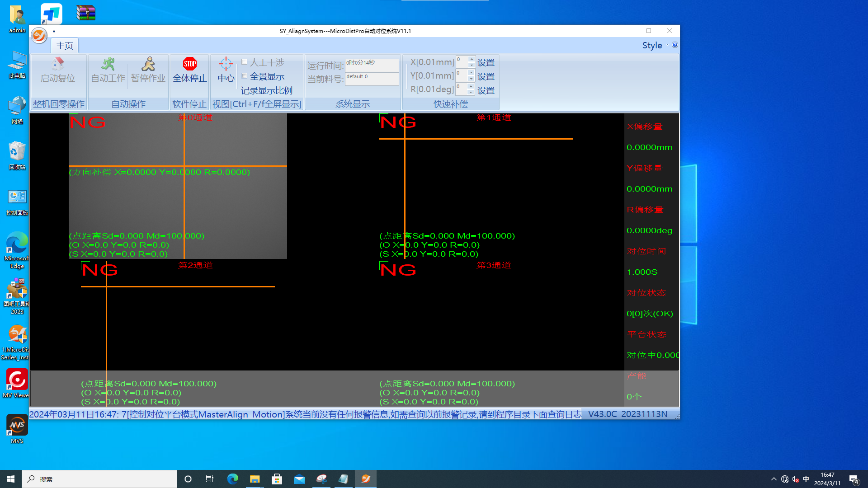Increase the X[0.01mm] value with up arrow
868x488 pixels.
[x=471, y=59]
